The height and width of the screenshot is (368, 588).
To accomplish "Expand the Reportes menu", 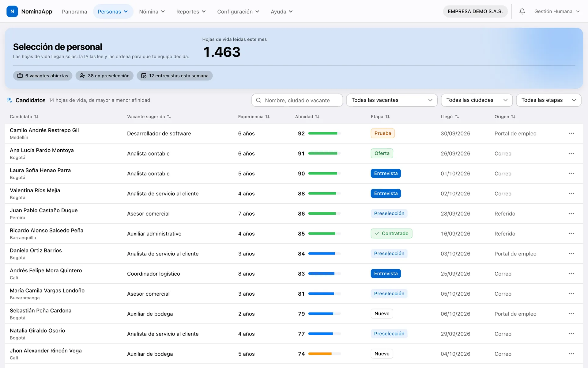I will 191,11.
